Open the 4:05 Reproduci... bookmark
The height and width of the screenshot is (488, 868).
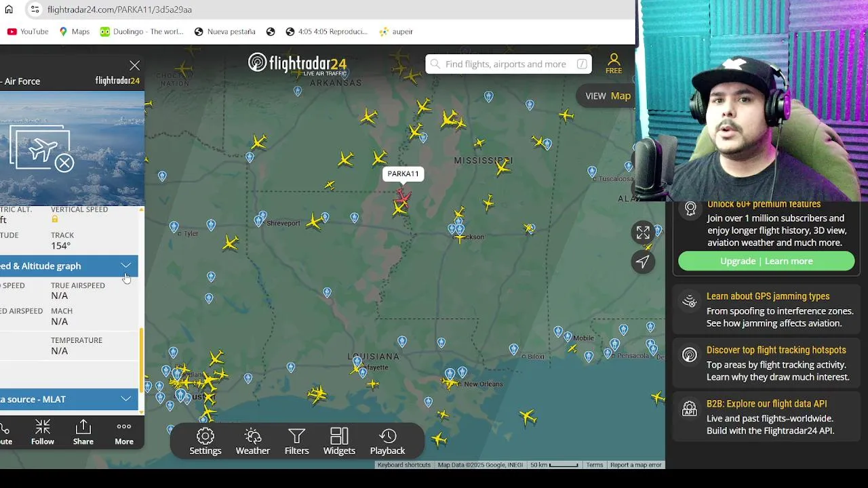click(326, 31)
